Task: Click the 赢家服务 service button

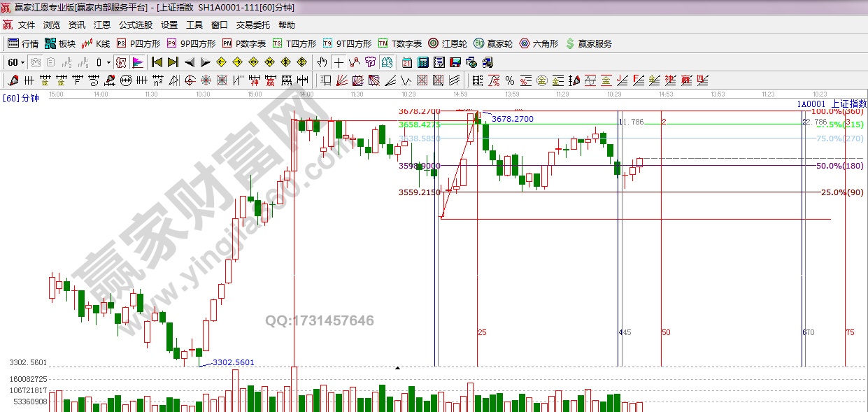Action: click(x=588, y=43)
